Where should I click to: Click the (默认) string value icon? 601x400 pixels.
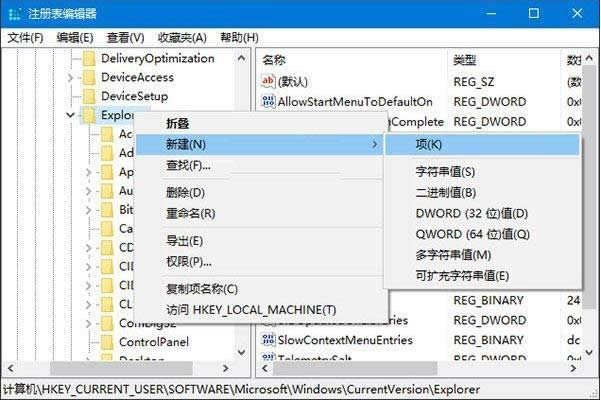click(268, 82)
